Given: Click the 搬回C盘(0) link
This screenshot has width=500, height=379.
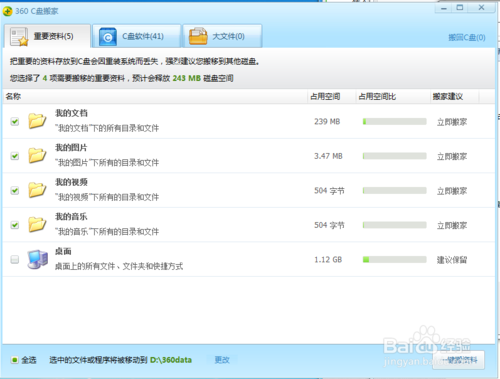Looking at the screenshot, I should (x=467, y=37).
